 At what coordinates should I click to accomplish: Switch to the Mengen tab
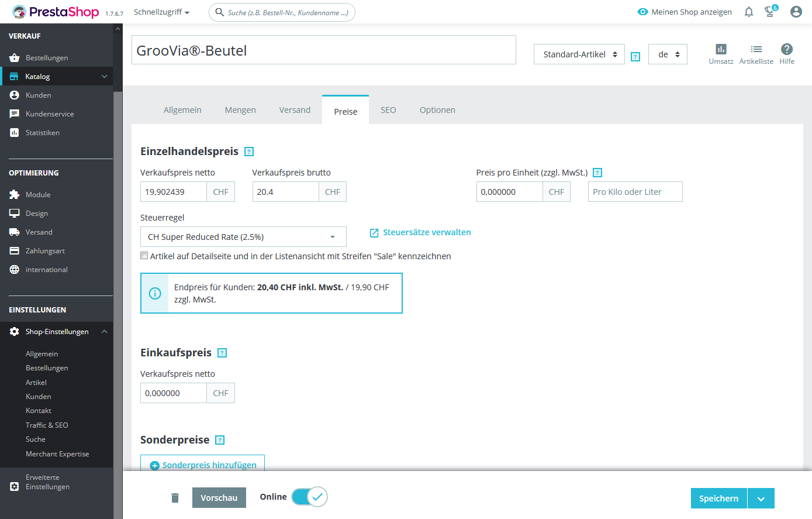coord(240,110)
